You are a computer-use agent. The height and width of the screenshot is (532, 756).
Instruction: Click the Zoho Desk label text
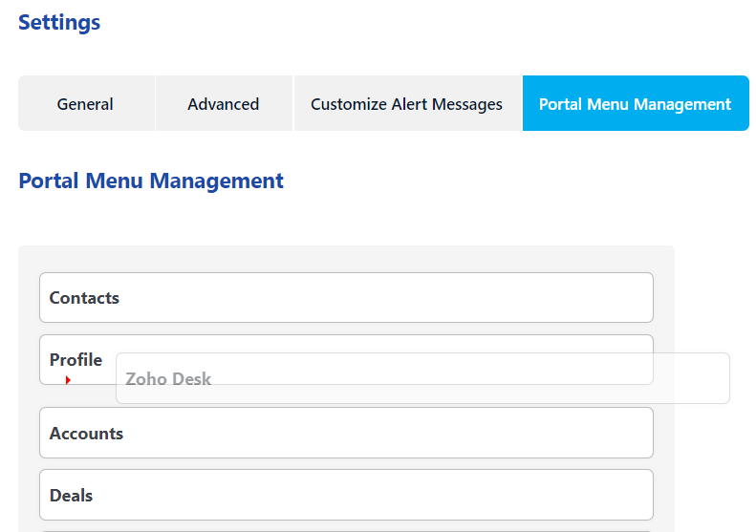pyautogui.click(x=168, y=379)
